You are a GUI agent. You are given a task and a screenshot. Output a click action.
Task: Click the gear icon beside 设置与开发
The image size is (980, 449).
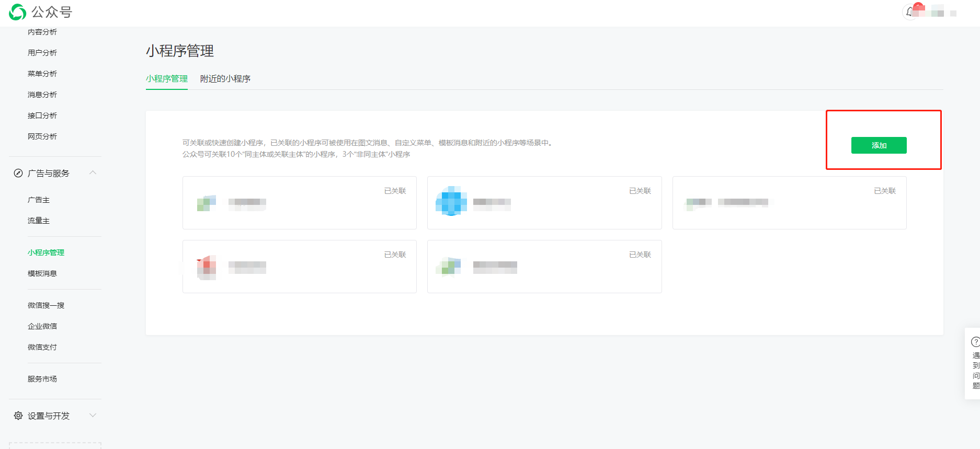click(18, 416)
